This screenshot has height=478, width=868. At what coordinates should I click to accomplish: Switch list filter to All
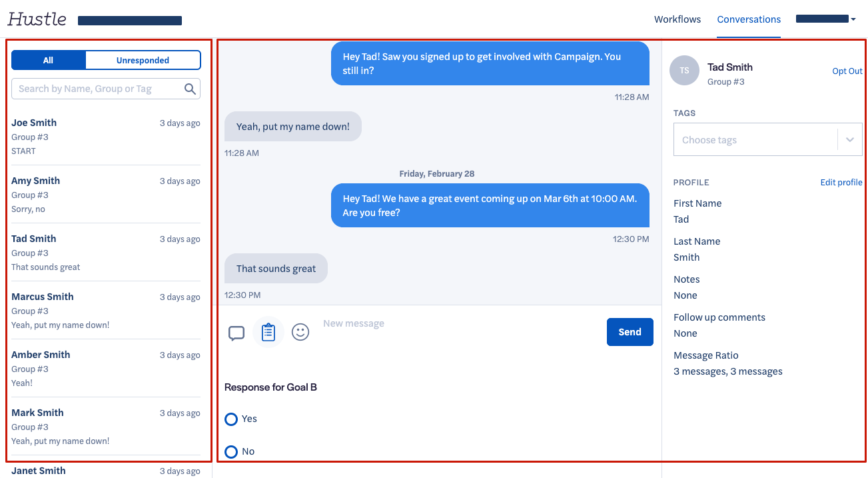point(49,60)
